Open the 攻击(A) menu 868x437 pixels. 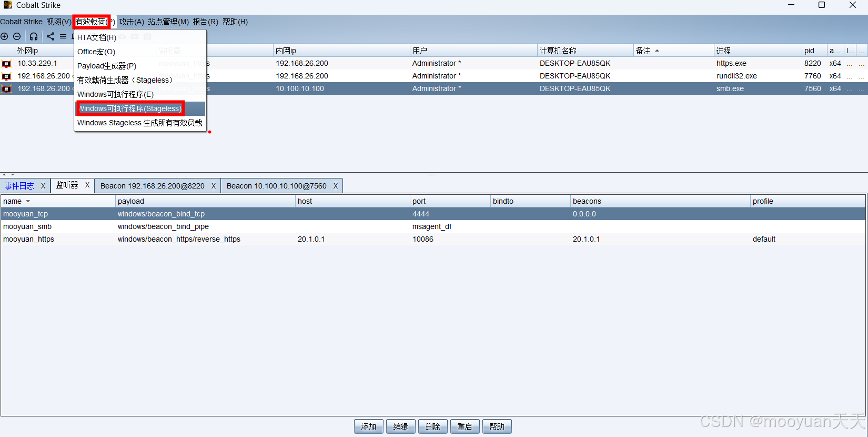(132, 22)
